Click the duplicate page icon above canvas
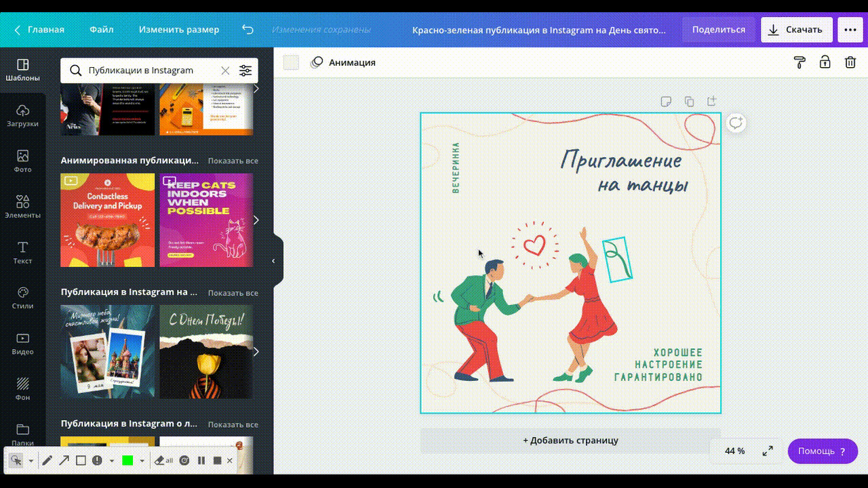Viewport: 868px width, 488px height. pyautogui.click(x=689, y=102)
